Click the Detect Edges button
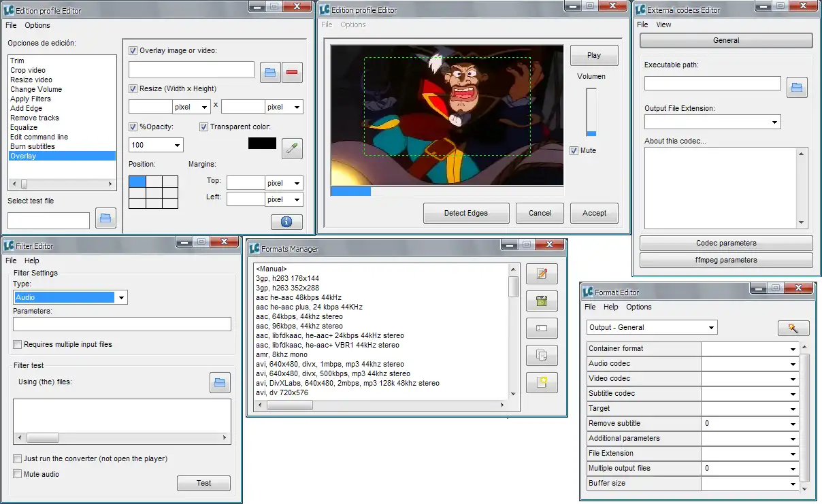Screen dimensions: 822x504 click(x=466, y=213)
